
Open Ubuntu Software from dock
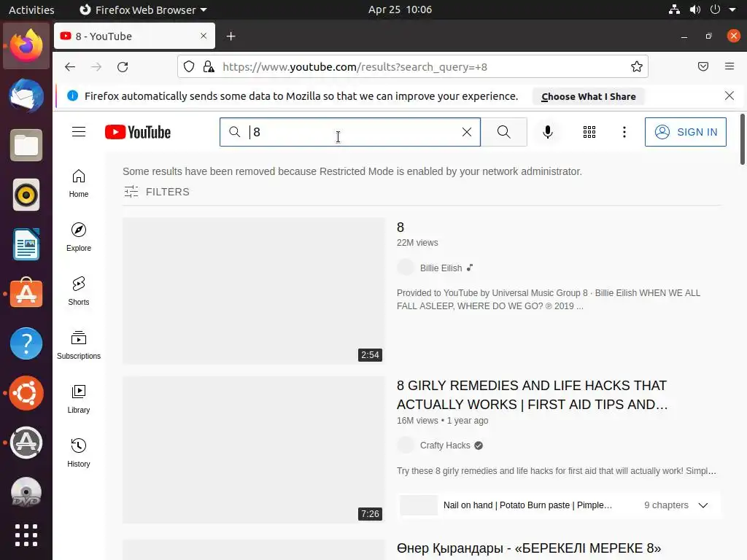click(26, 294)
